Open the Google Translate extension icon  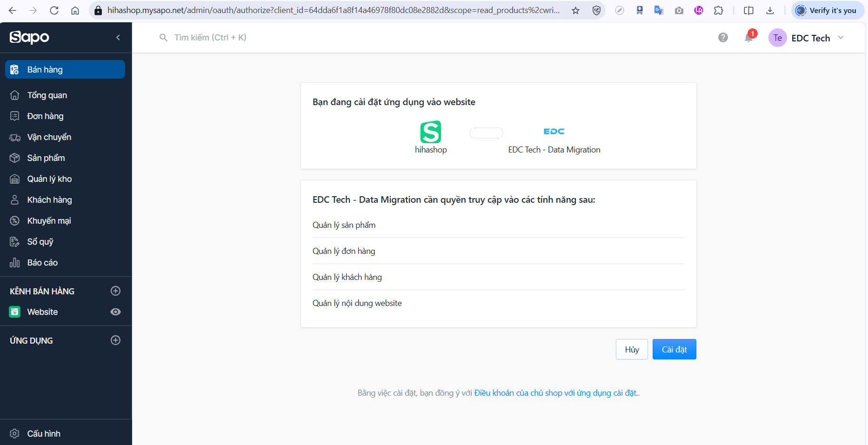click(x=659, y=10)
